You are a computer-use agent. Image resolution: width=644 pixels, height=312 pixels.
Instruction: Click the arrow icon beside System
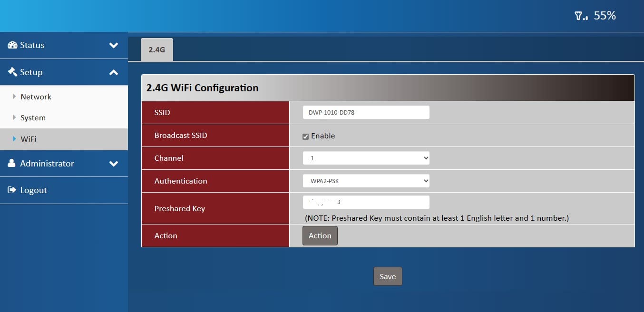click(14, 117)
